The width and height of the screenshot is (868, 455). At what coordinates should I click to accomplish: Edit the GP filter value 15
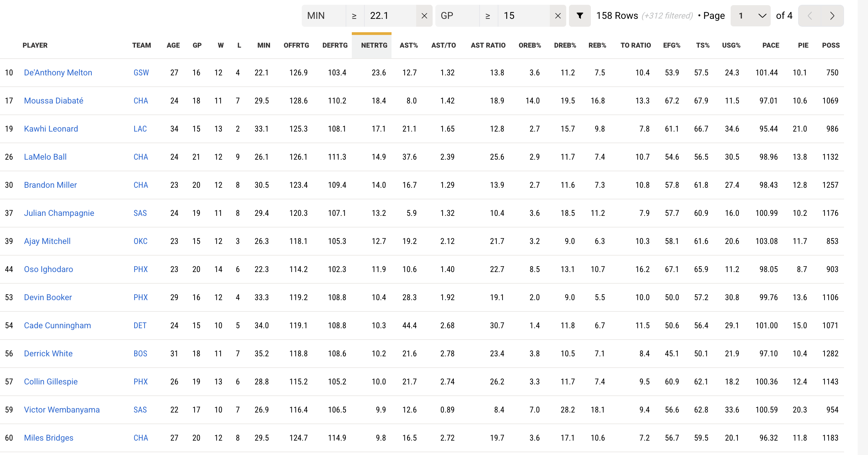click(523, 16)
